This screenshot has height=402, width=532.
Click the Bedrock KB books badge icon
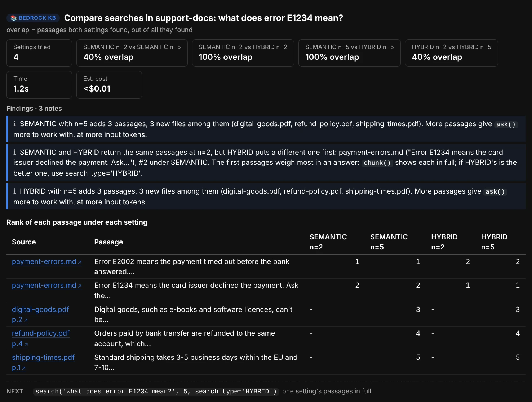(13, 18)
